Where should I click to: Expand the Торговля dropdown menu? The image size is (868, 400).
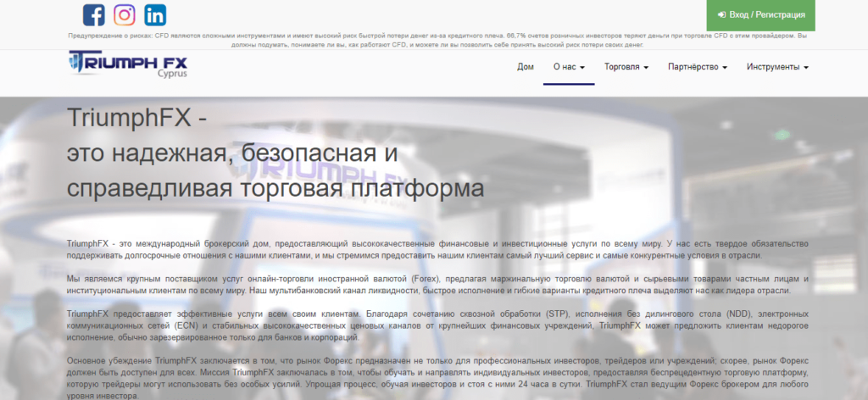(x=626, y=67)
